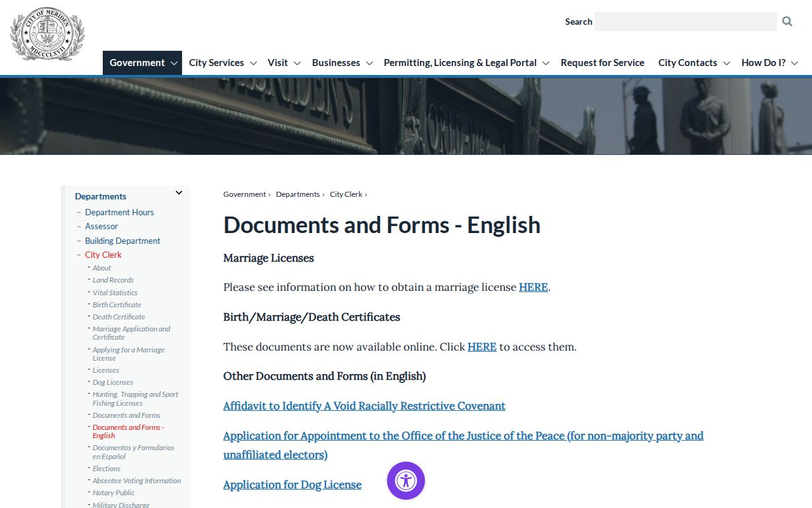
Task: Open Permitting, Licensing & Legal Portal menu
Action: click(461, 63)
